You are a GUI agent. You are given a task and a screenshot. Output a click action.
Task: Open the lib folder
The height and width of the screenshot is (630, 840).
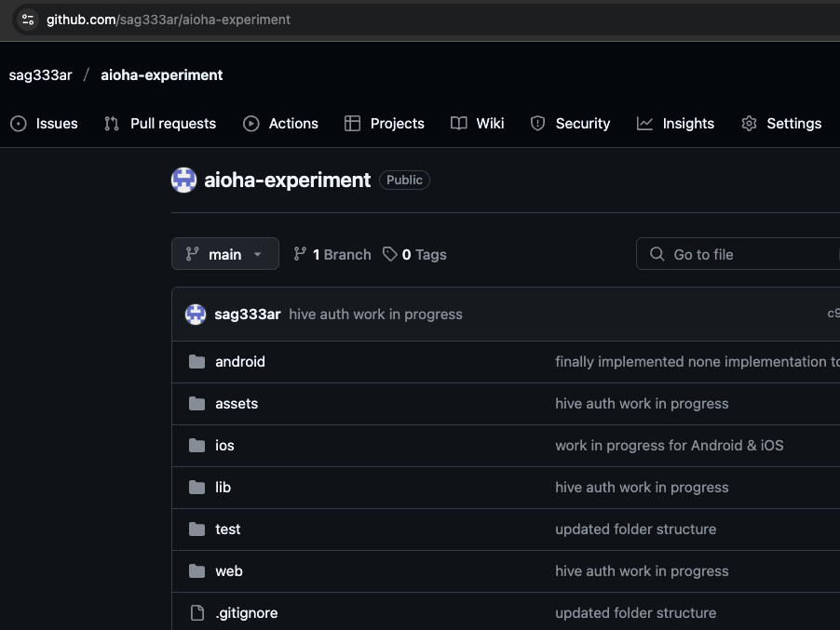pyautogui.click(x=223, y=487)
